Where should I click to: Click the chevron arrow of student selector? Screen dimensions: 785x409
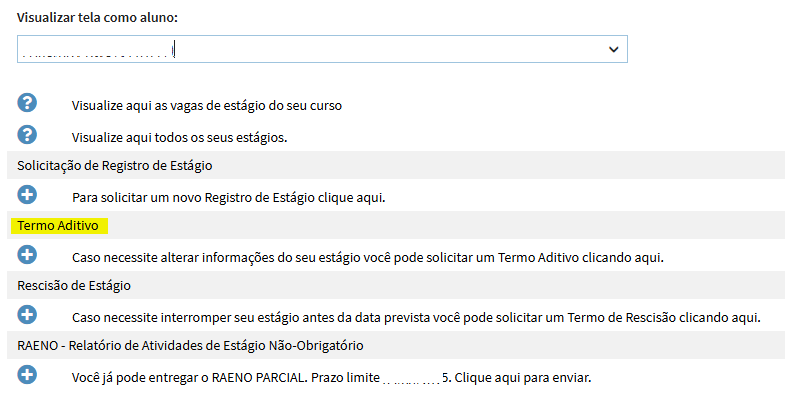613,49
